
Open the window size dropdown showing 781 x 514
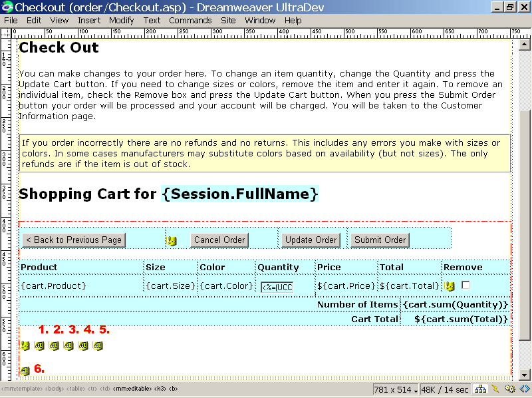click(397, 389)
